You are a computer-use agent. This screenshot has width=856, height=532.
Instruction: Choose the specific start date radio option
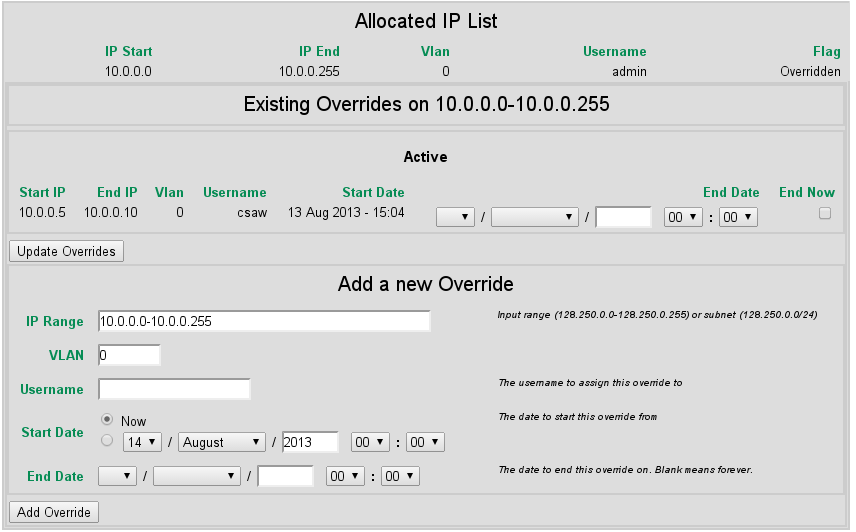point(107,440)
